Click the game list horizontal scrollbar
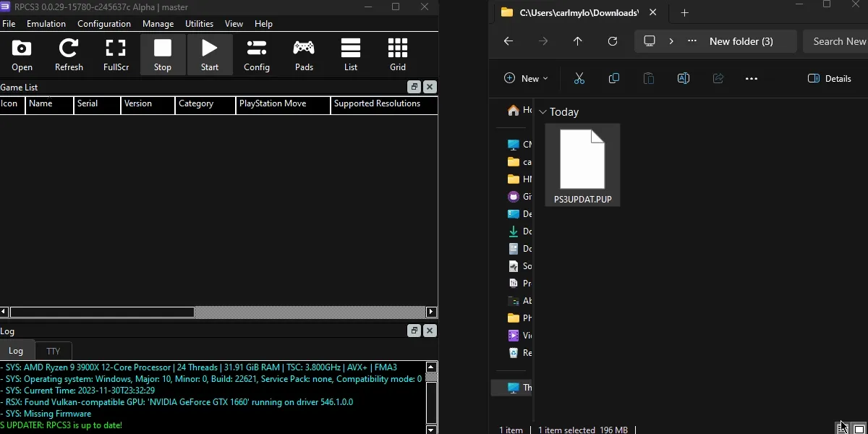This screenshot has height=434, width=868. pyautogui.click(x=101, y=312)
